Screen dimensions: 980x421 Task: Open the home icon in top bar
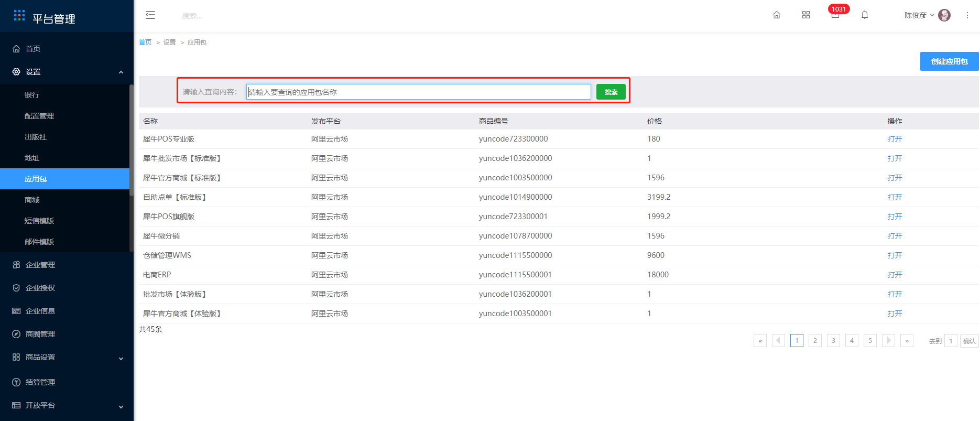coord(777,15)
